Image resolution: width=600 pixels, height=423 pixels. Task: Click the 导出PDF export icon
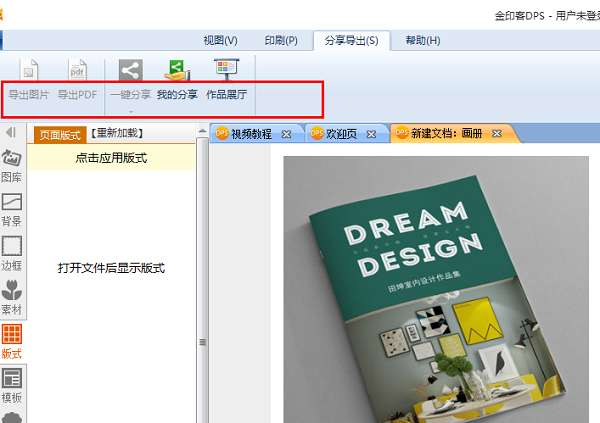(78, 69)
